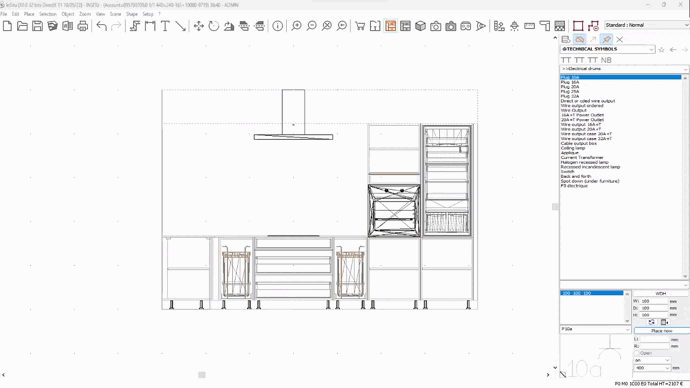Click the Undo arrow icon

click(x=102, y=26)
